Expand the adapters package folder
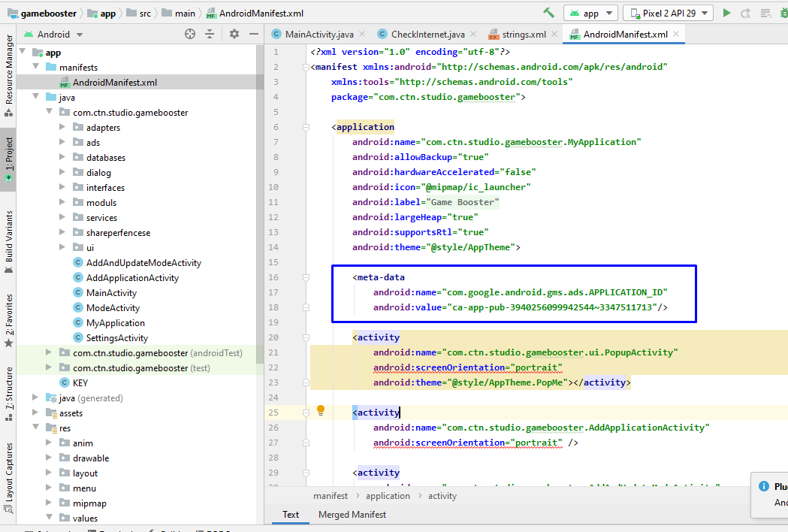 (x=62, y=127)
